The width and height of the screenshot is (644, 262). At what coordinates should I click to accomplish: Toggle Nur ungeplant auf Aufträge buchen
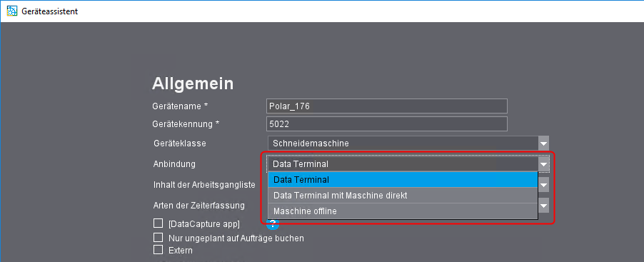pos(158,237)
